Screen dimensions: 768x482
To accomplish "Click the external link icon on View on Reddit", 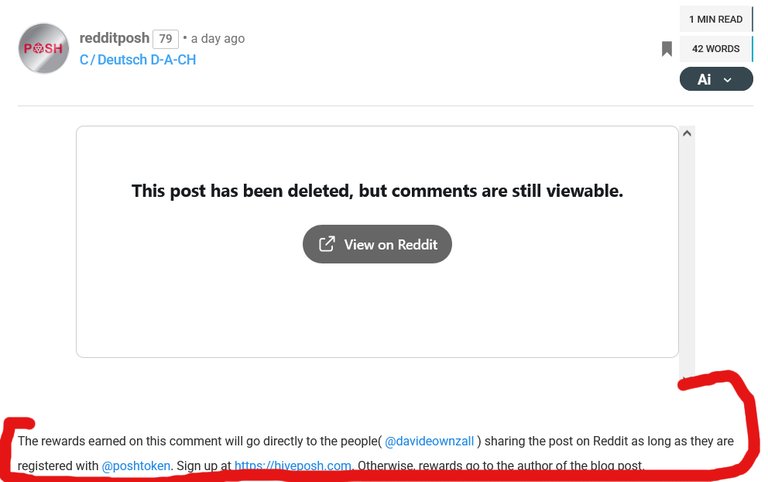I will (x=327, y=244).
